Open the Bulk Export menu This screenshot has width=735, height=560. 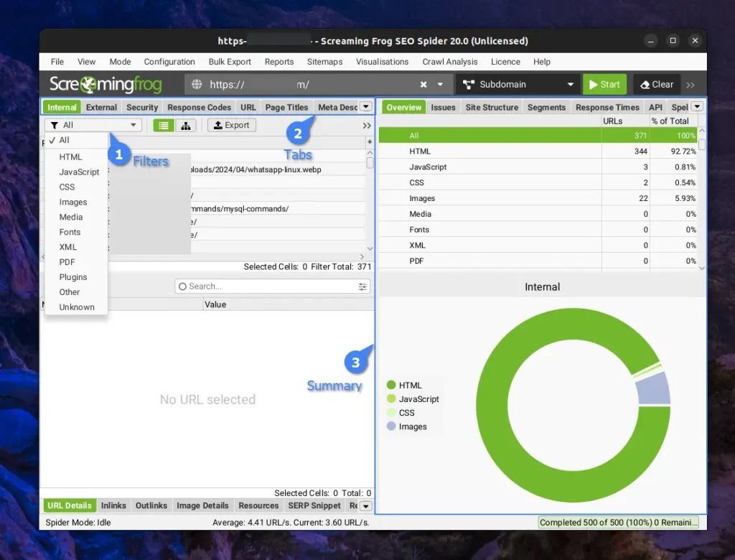[x=230, y=62]
